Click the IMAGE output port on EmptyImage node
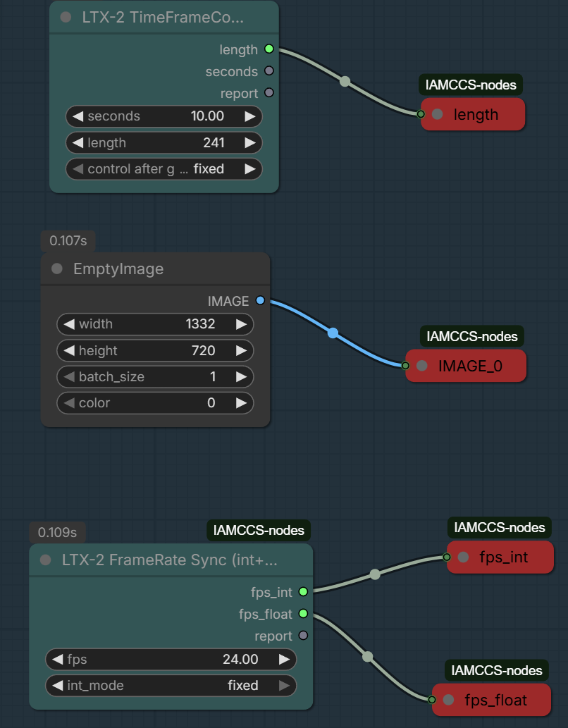568x728 pixels. click(x=260, y=301)
